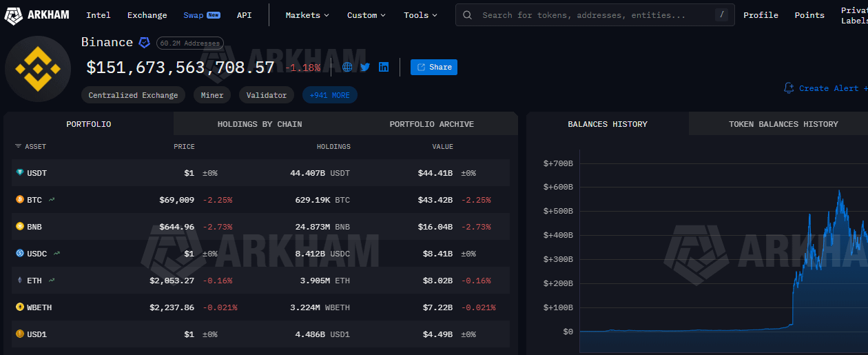Sort by the Holdings column header
Image resolution: width=868 pixels, height=355 pixels.
(333, 147)
